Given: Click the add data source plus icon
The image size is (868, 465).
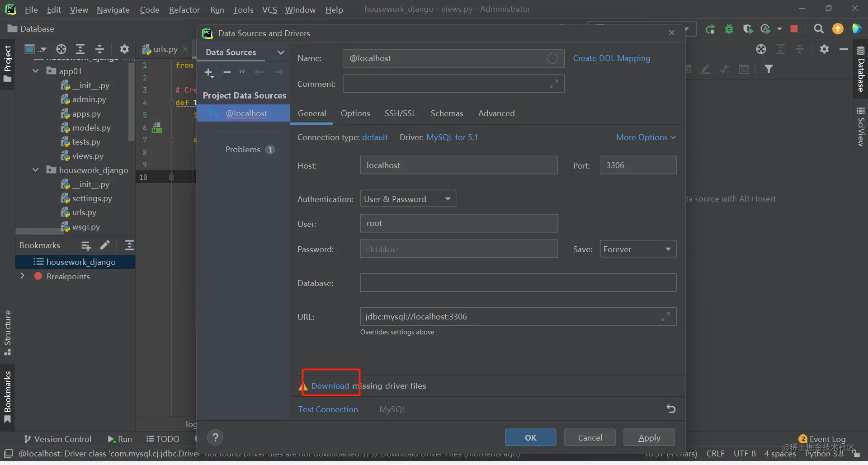Looking at the screenshot, I should click(209, 72).
